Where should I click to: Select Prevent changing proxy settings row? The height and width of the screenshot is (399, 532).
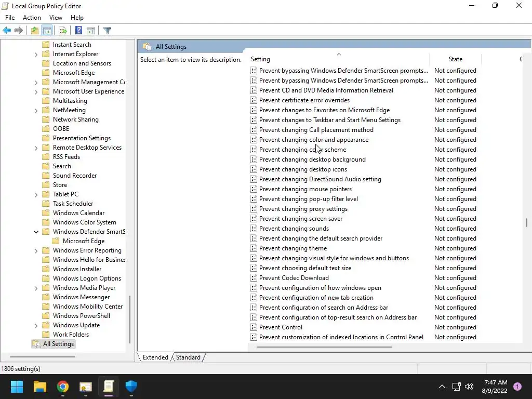click(303, 209)
